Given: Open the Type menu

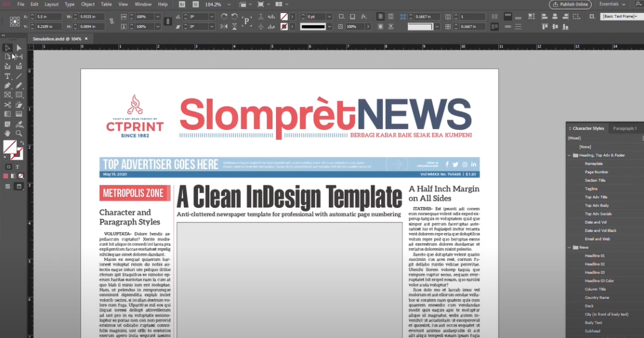Looking at the screenshot, I should tap(70, 5).
